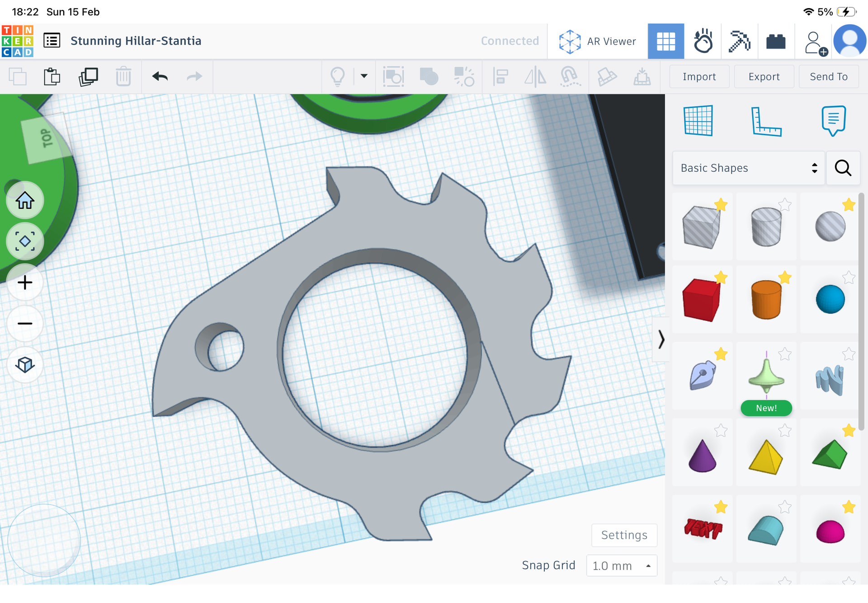Open the Basic Shapes category dropdown
868x603 pixels.
pyautogui.click(x=749, y=168)
